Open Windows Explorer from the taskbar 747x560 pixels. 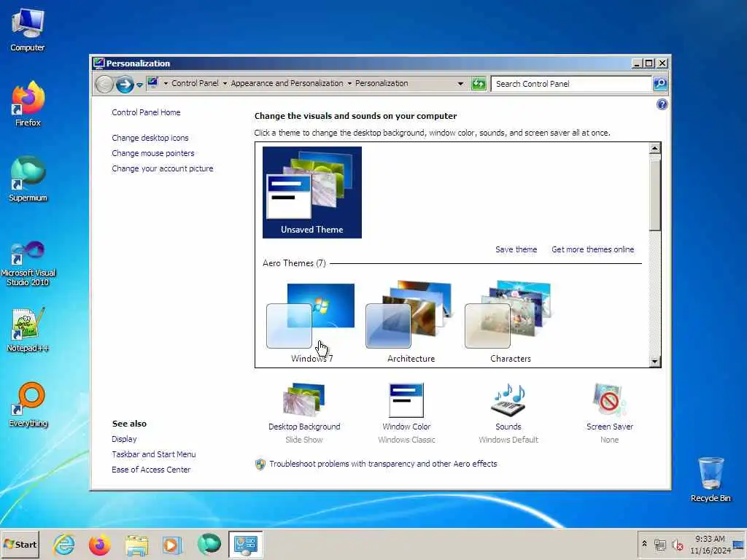coord(136,545)
